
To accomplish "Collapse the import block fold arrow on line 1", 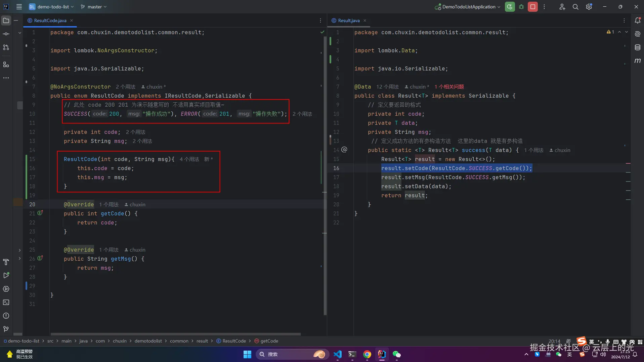I will click(20, 33).
